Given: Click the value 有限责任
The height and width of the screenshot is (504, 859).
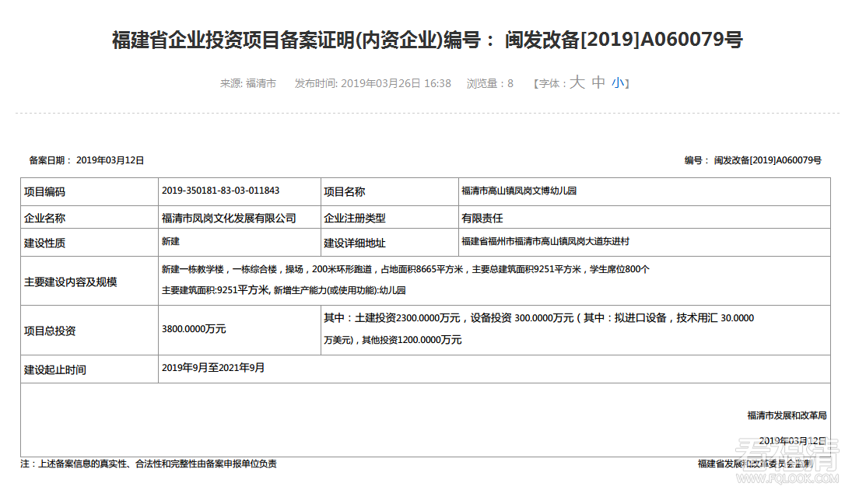Looking at the screenshot, I should click(482, 218).
